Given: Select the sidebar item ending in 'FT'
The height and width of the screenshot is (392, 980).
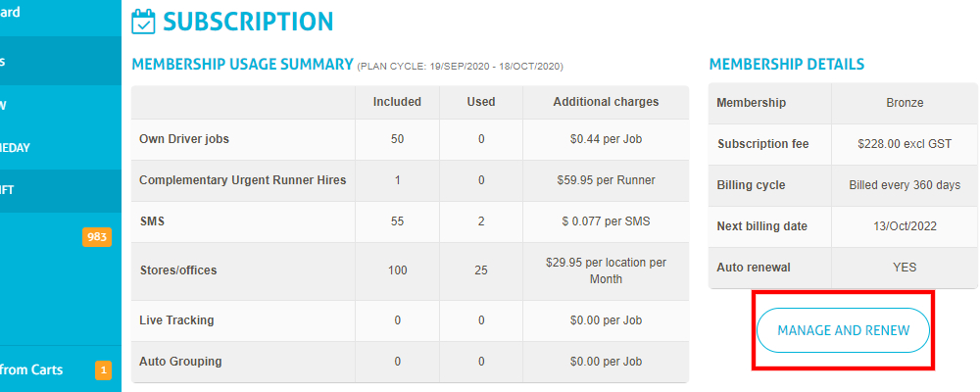Looking at the screenshot, I should click(x=61, y=191).
